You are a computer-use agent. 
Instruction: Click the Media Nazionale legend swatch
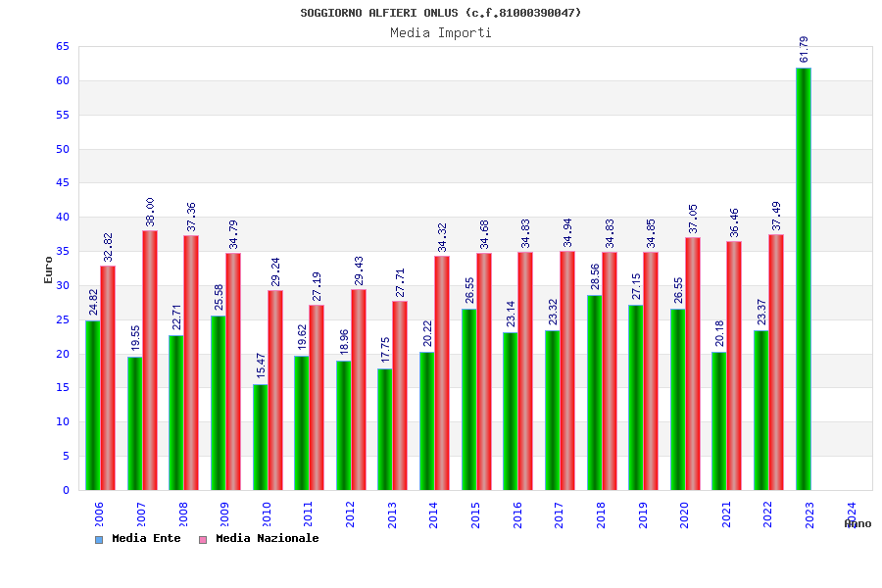[x=203, y=540]
